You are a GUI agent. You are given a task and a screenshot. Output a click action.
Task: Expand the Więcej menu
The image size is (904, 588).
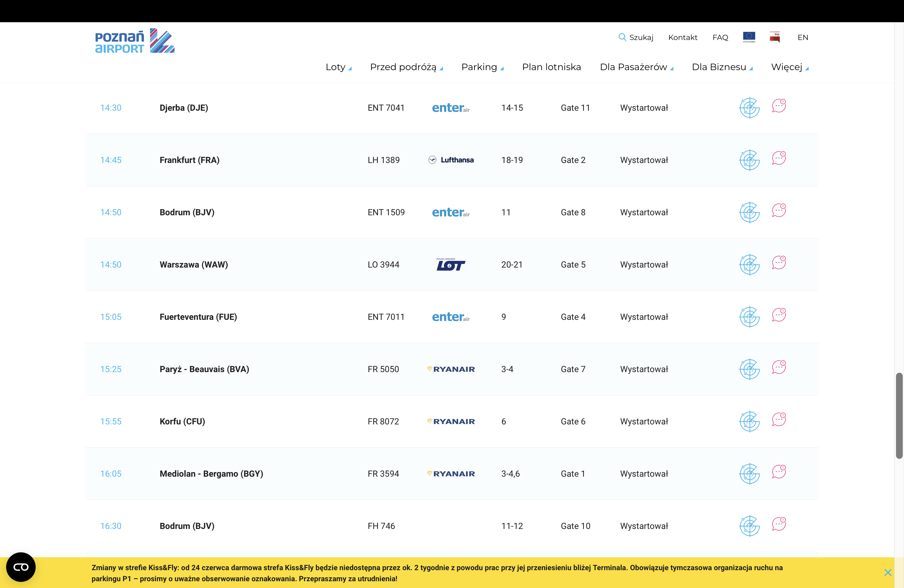point(790,67)
